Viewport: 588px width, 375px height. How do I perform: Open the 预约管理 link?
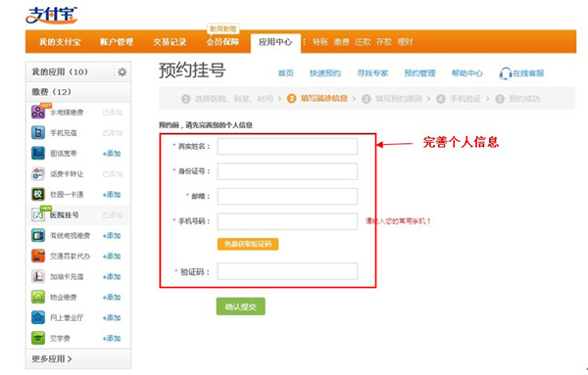click(x=419, y=73)
